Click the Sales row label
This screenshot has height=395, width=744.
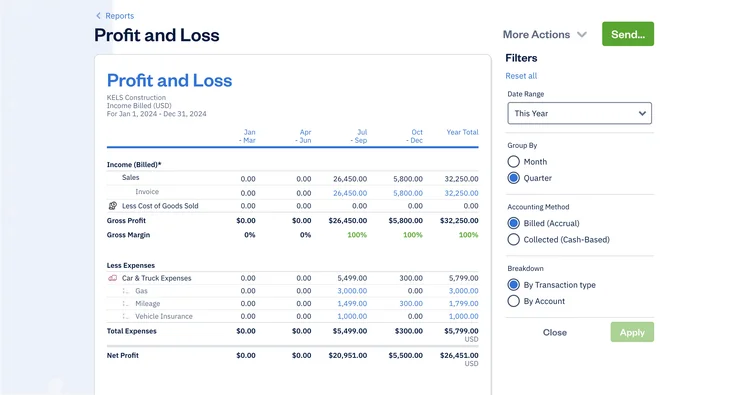click(x=130, y=178)
